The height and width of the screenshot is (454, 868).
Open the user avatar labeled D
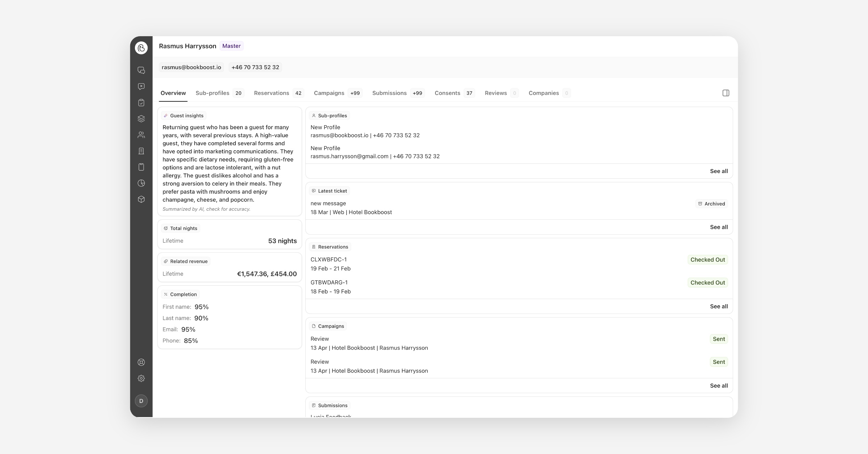point(141,401)
